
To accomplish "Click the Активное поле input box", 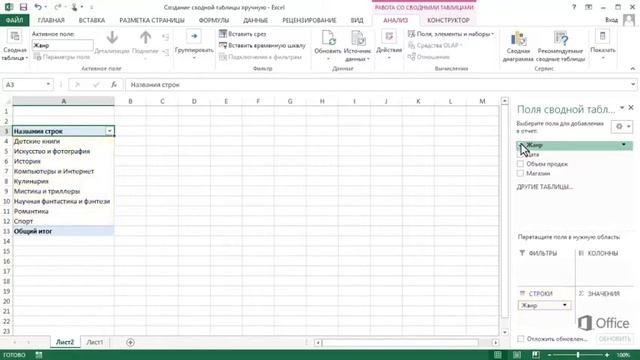I will [x=62, y=45].
